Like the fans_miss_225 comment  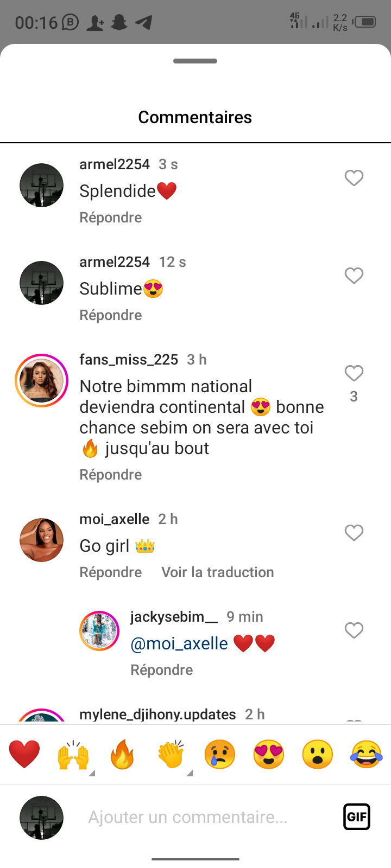[354, 373]
